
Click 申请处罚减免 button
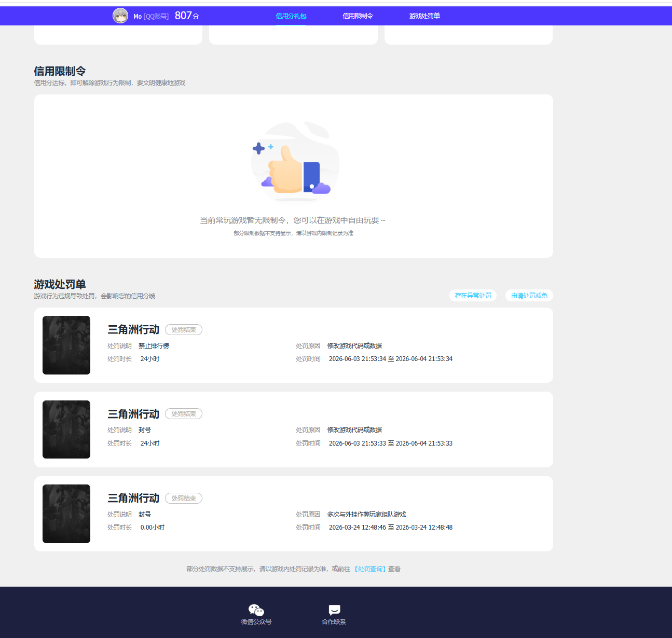pyautogui.click(x=529, y=296)
